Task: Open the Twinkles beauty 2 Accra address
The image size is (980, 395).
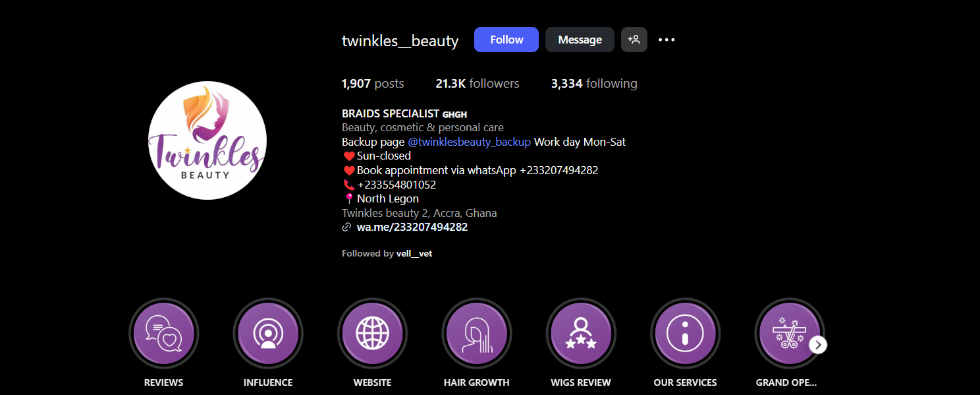Action: [x=419, y=213]
